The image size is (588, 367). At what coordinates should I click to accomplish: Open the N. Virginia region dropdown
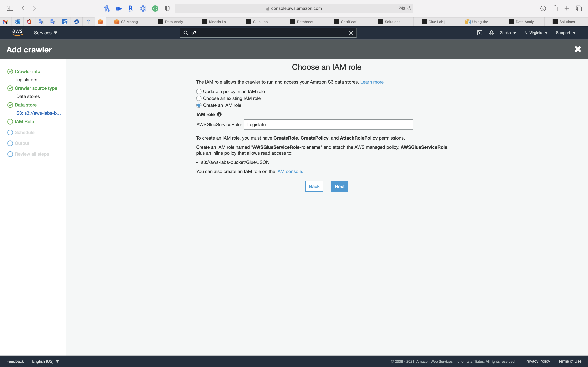[x=536, y=33]
